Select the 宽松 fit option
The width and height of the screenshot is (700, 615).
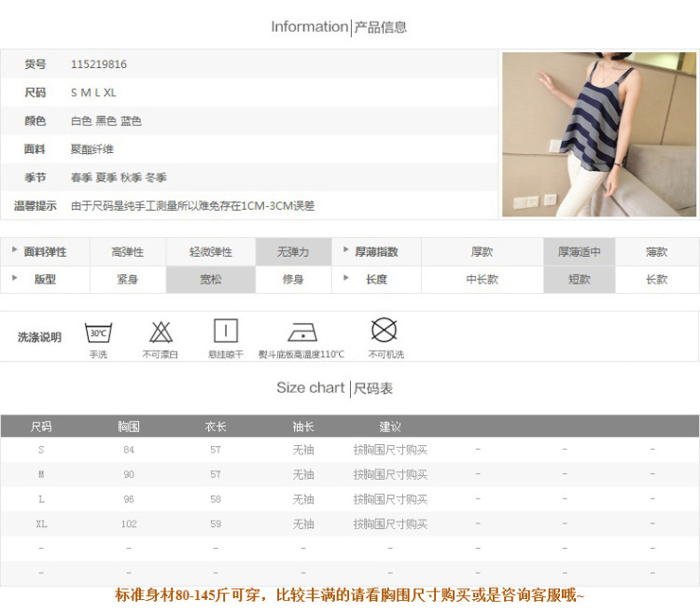[x=211, y=279]
